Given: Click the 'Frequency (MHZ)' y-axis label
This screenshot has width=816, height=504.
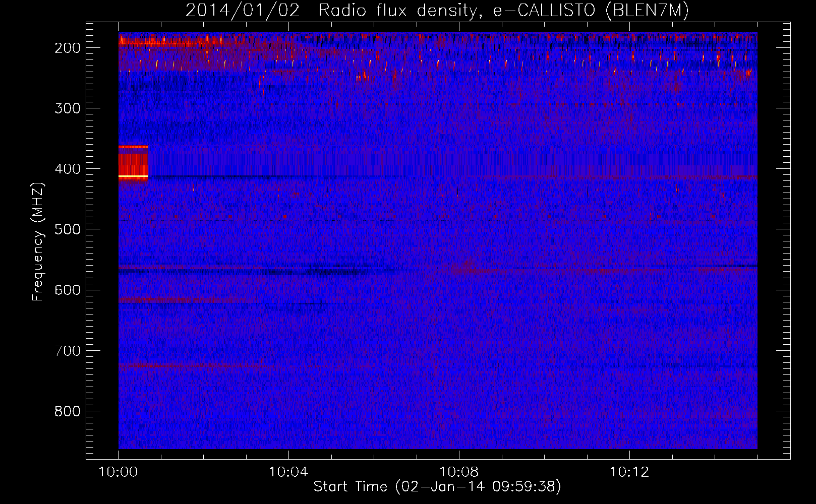Looking at the screenshot, I should pyautogui.click(x=38, y=241).
